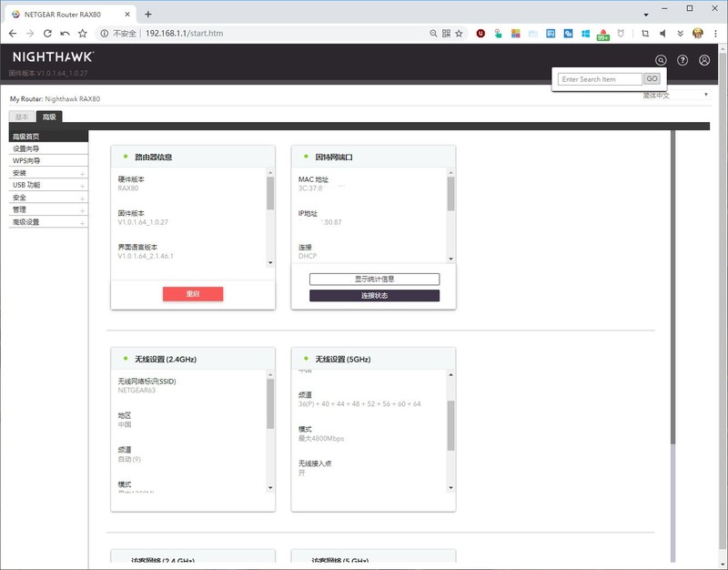
Task: Click the 路由器信息 panel title
Action: (153, 157)
